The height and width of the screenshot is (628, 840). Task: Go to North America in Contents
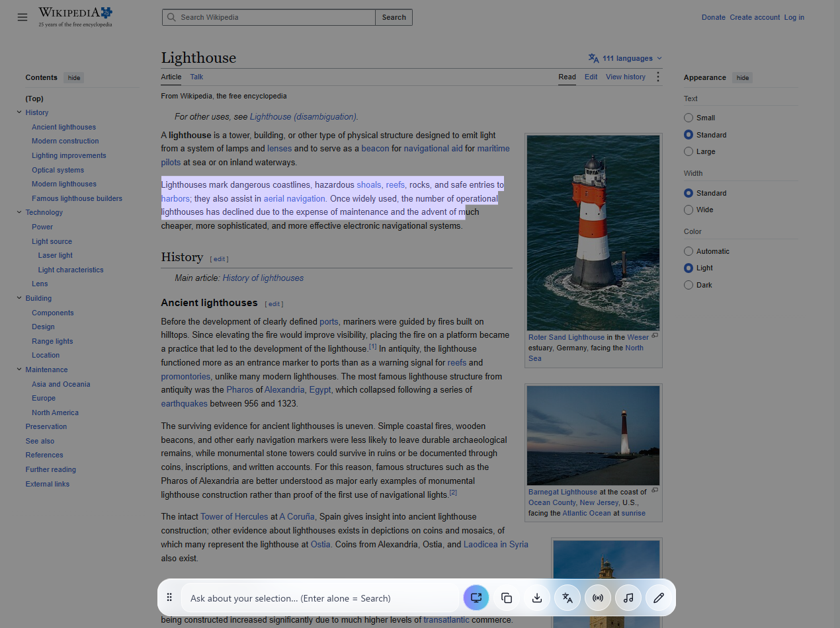[x=55, y=412]
